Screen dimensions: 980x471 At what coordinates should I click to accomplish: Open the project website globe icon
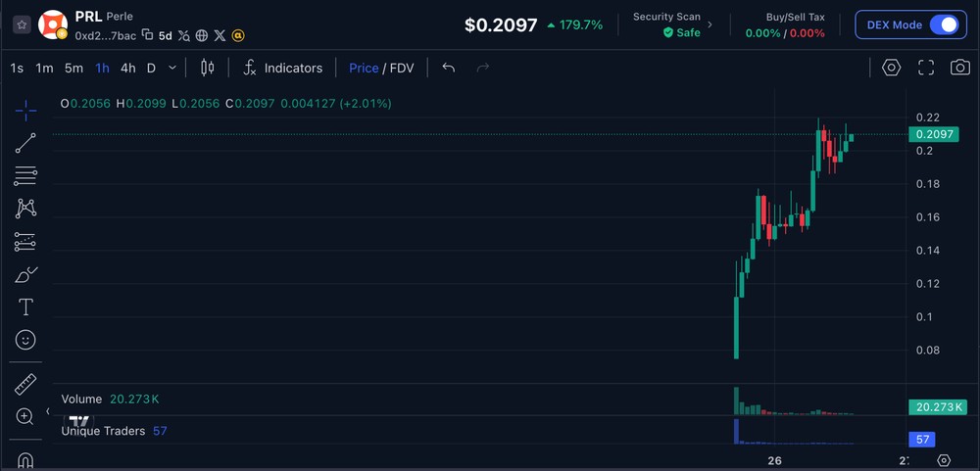tap(201, 35)
